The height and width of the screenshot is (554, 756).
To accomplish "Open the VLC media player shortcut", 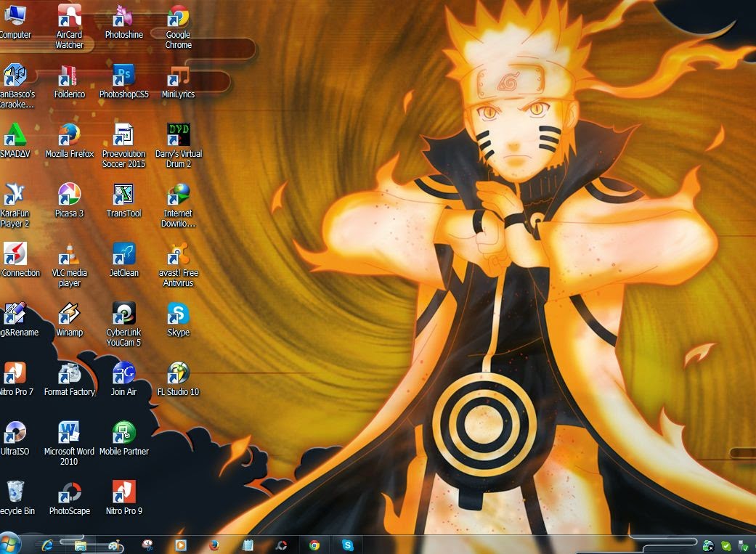I will coord(70,264).
